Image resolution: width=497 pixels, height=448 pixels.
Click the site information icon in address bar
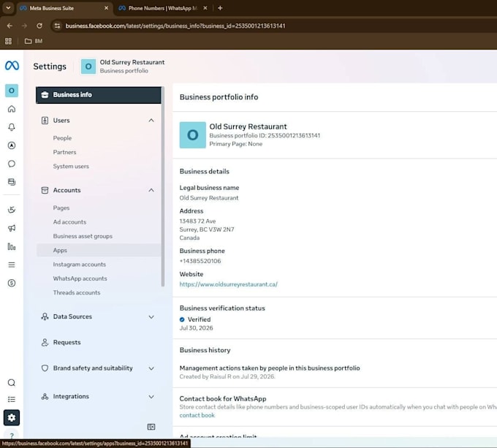(57, 26)
